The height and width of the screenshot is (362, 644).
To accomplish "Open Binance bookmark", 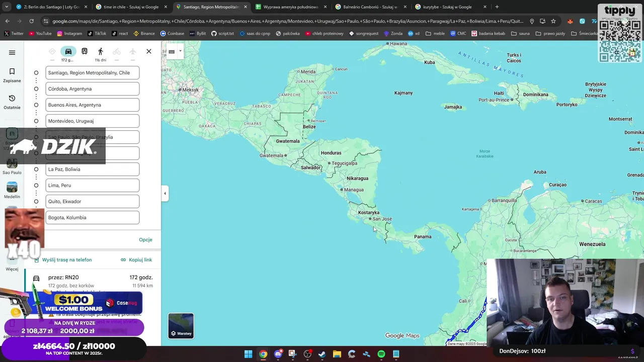I will [x=144, y=34].
